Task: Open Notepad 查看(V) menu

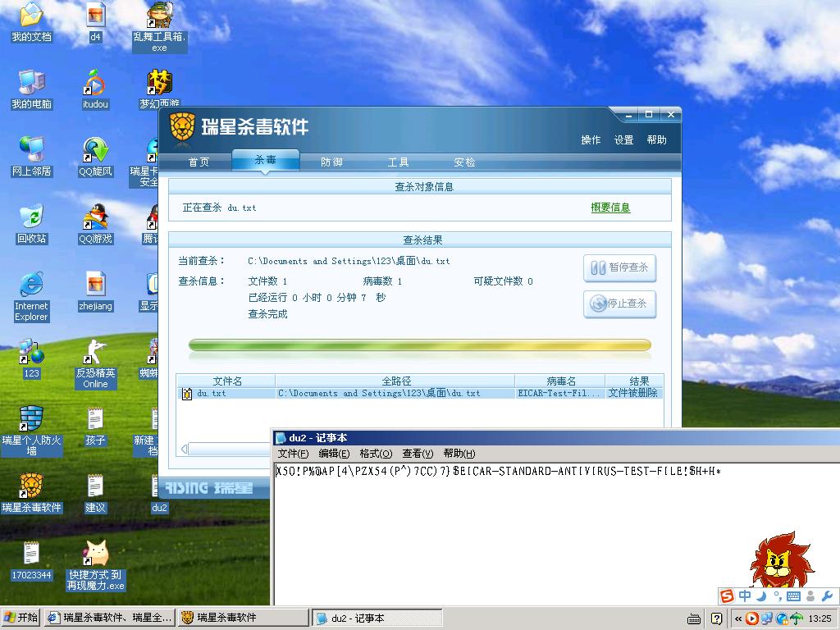Action: click(x=418, y=454)
